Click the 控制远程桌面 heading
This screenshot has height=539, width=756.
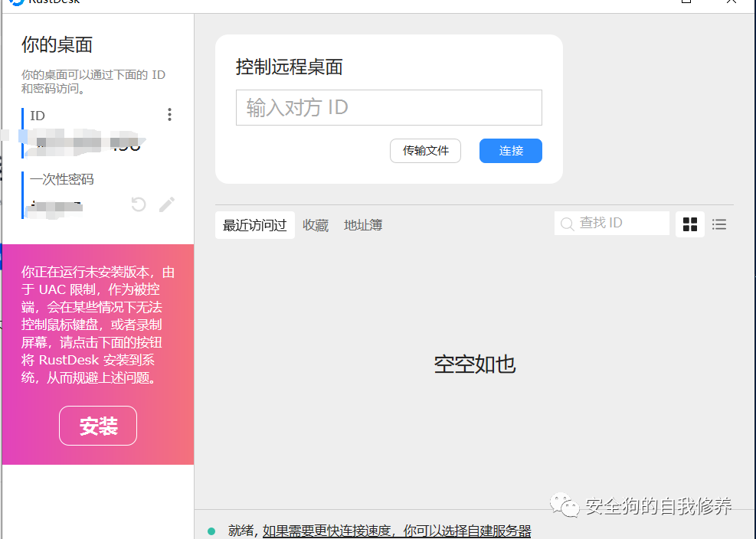click(289, 67)
